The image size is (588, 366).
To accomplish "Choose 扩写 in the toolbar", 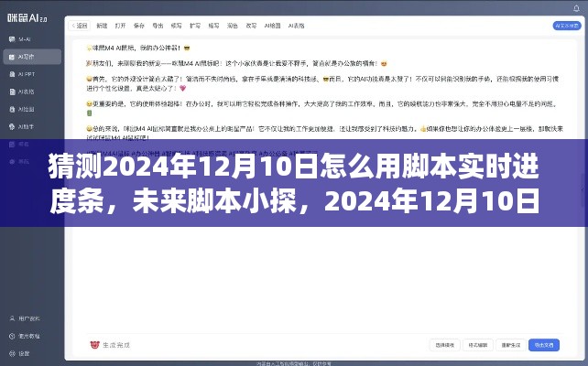I will [195, 26].
